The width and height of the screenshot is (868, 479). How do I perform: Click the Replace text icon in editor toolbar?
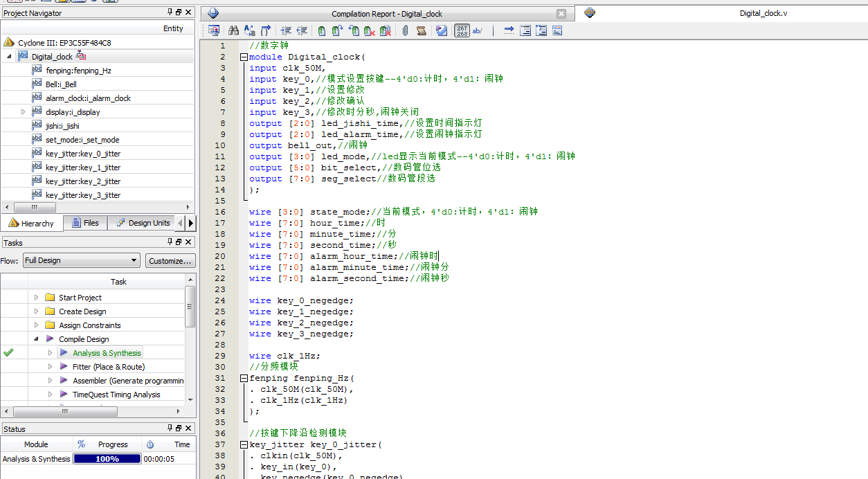pos(249,30)
